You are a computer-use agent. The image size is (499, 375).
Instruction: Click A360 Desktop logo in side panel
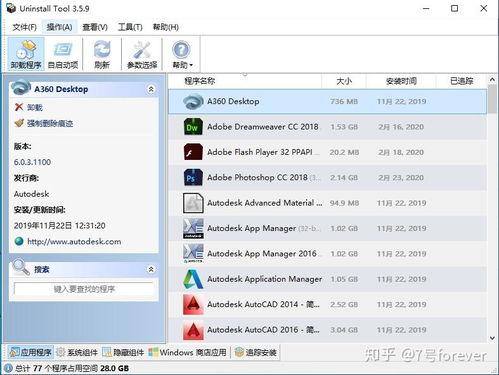(x=21, y=88)
